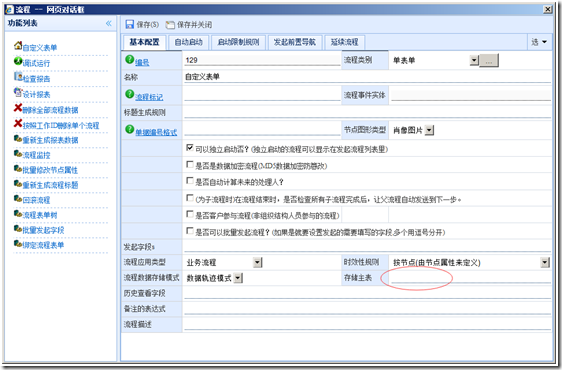This screenshot has width=562, height=370.
Task: Click the 重新生成报表数据 icon
Action: [18, 138]
